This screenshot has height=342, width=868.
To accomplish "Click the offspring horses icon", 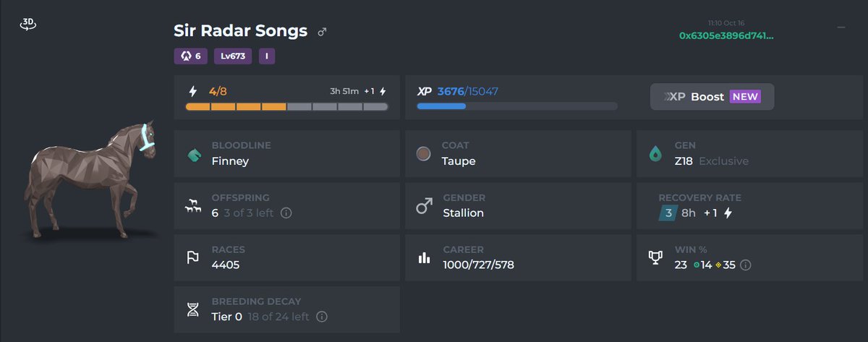I will (x=193, y=206).
